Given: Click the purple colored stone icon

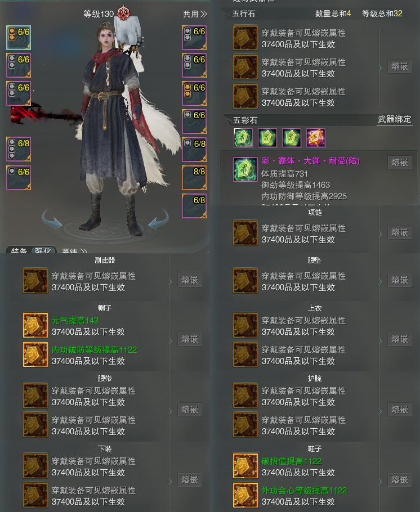Looking at the screenshot, I should 316,137.
